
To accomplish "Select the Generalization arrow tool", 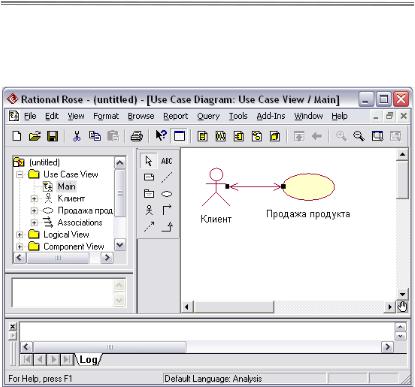I will click(x=167, y=227).
